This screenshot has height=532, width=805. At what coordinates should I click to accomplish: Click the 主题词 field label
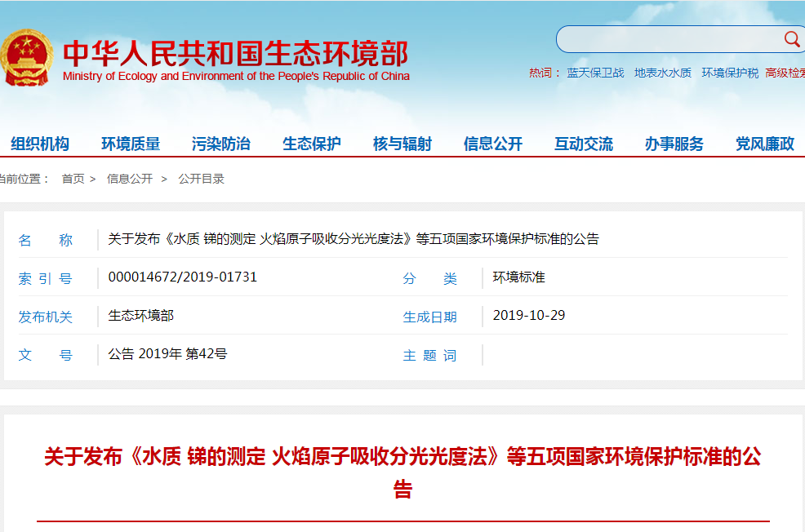pyautogui.click(x=429, y=356)
